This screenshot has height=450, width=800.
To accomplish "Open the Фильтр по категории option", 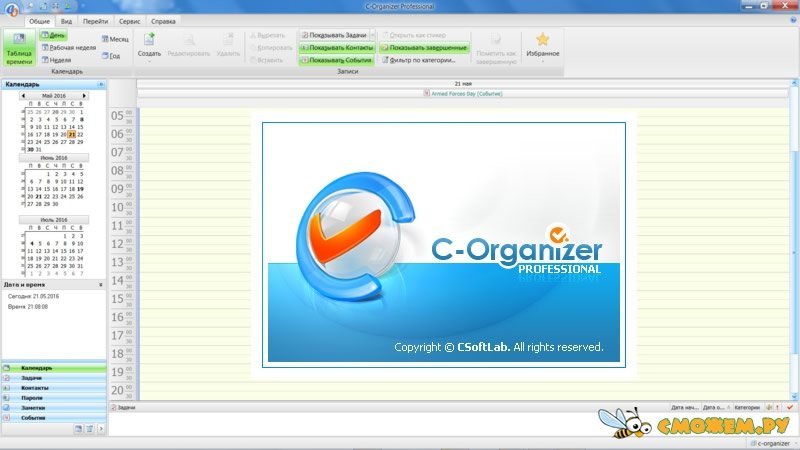I will (421, 60).
